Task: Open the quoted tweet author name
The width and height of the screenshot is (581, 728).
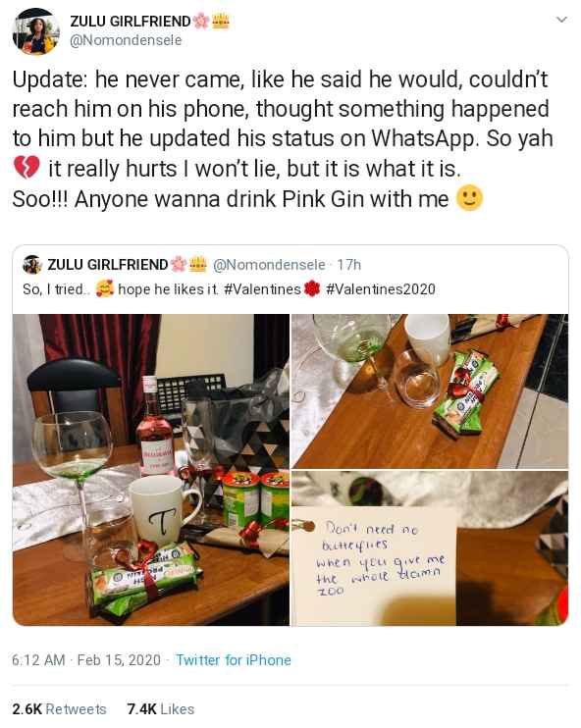Action: pyautogui.click(x=108, y=265)
